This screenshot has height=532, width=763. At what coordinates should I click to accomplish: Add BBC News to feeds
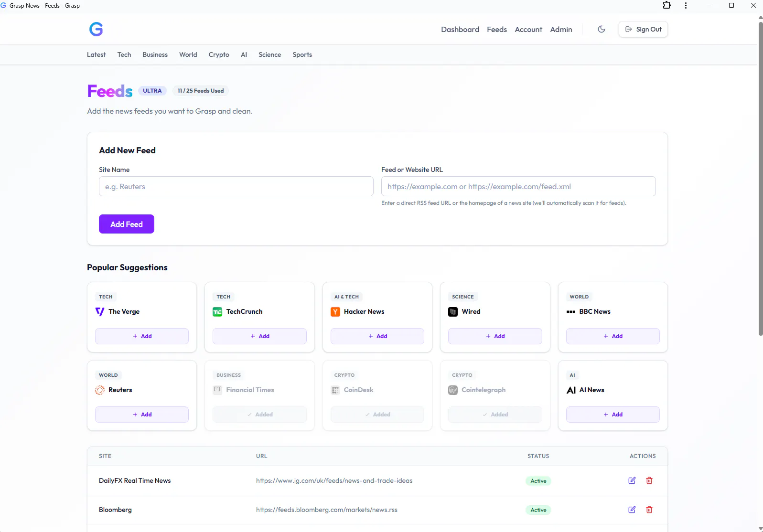613,336
